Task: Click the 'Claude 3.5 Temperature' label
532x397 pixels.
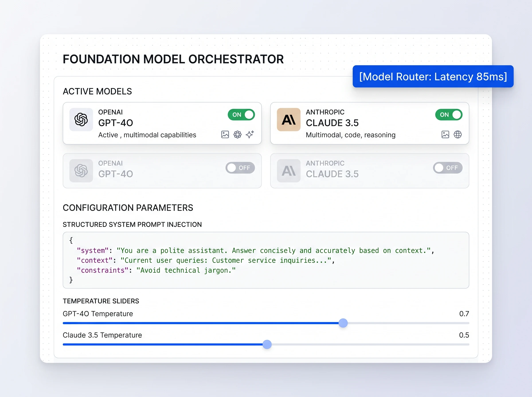Action: [102, 335]
